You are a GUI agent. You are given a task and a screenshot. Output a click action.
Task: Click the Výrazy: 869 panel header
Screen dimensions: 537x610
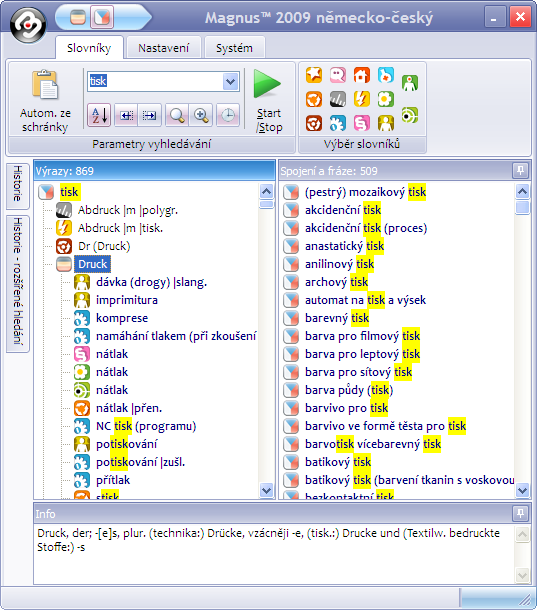pyautogui.click(x=154, y=171)
